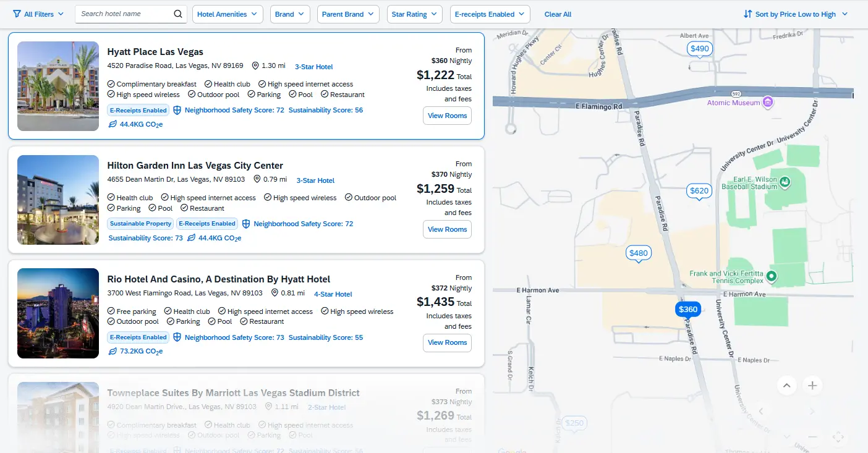Click Sustainability Score: 56 on Hyatt Place
Screen dimensions: 868x453
click(x=326, y=110)
